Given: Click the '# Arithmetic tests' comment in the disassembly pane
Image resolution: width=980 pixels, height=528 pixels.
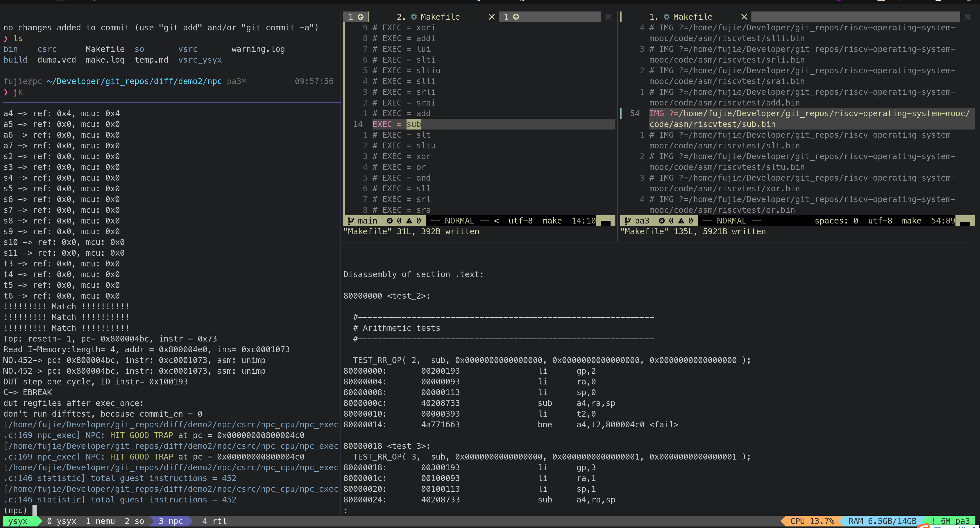Looking at the screenshot, I should [396, 328].
